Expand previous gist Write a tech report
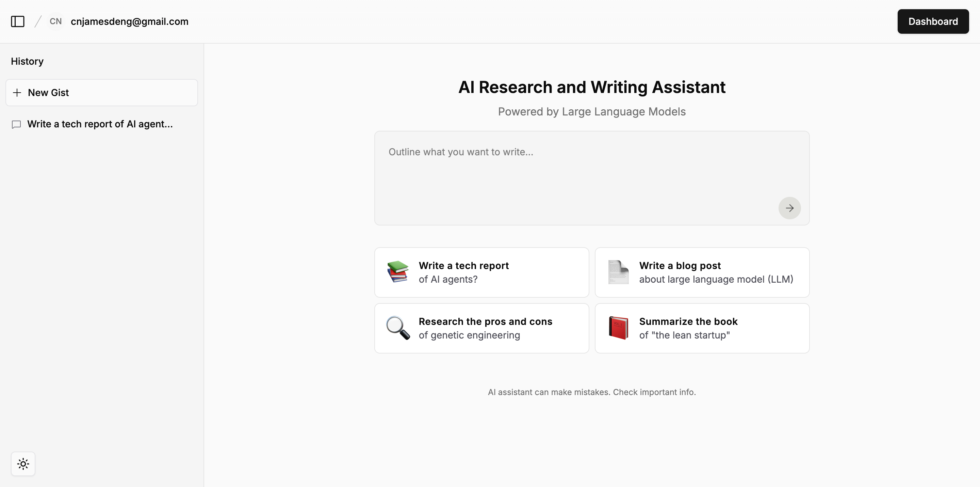The image size is (980, 487). pyautogui.click(x=100, y=124)
